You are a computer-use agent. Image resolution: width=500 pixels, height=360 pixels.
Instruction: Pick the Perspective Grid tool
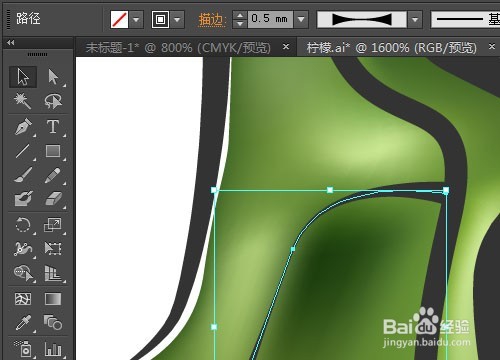(x=53, y=273)
